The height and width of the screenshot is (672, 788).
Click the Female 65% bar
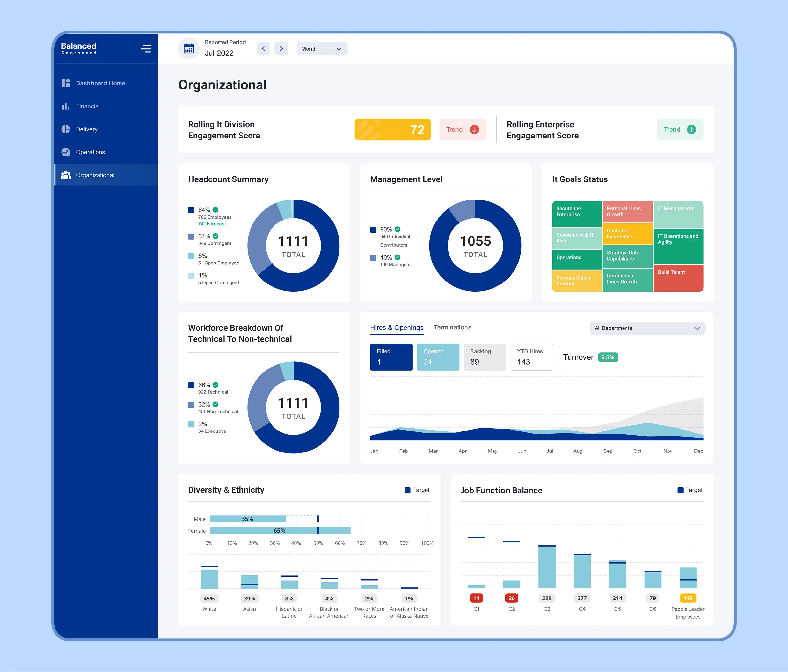(280, 531)
